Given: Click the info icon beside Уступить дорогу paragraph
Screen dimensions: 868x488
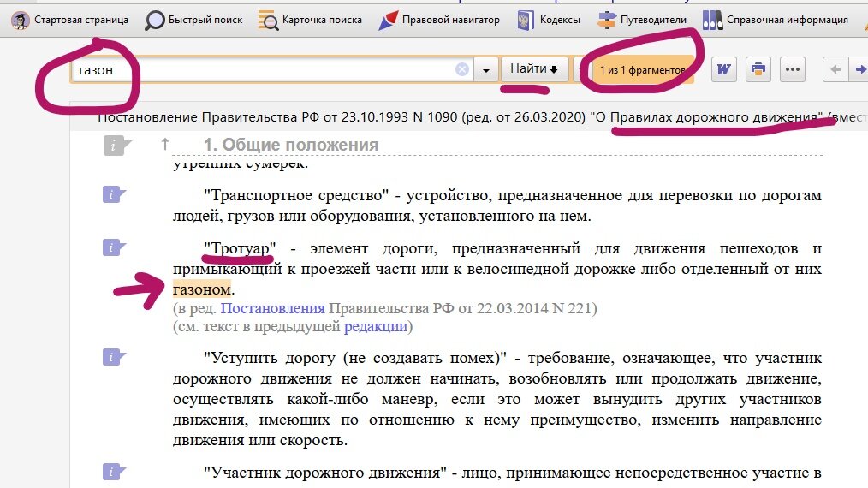Looking at the screenshot, I should coord(114,357).
